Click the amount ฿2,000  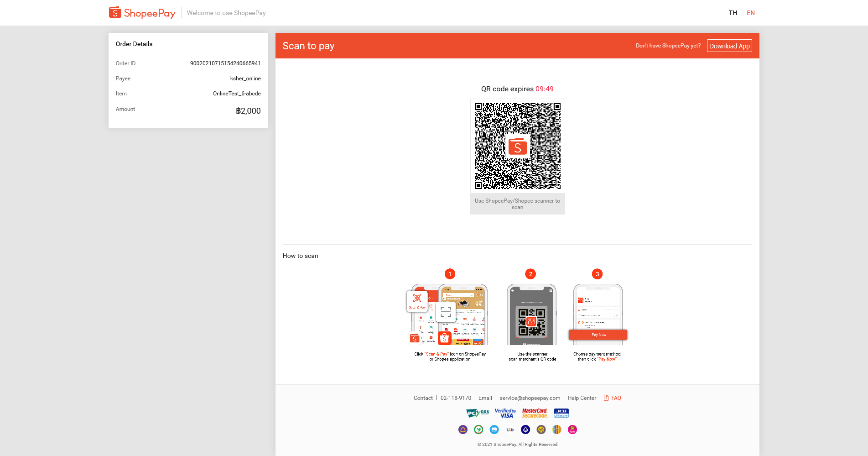(x=248, y=111)
